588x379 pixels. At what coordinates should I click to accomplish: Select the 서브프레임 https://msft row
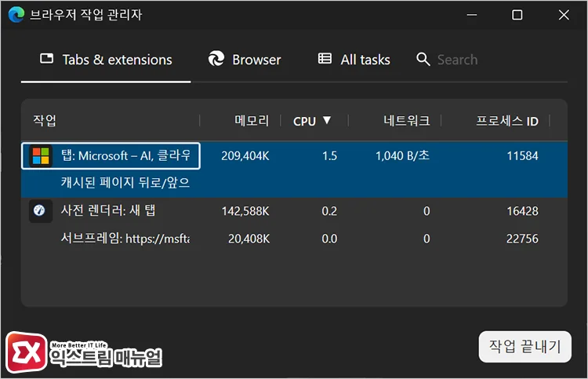[x=294, y=239]
